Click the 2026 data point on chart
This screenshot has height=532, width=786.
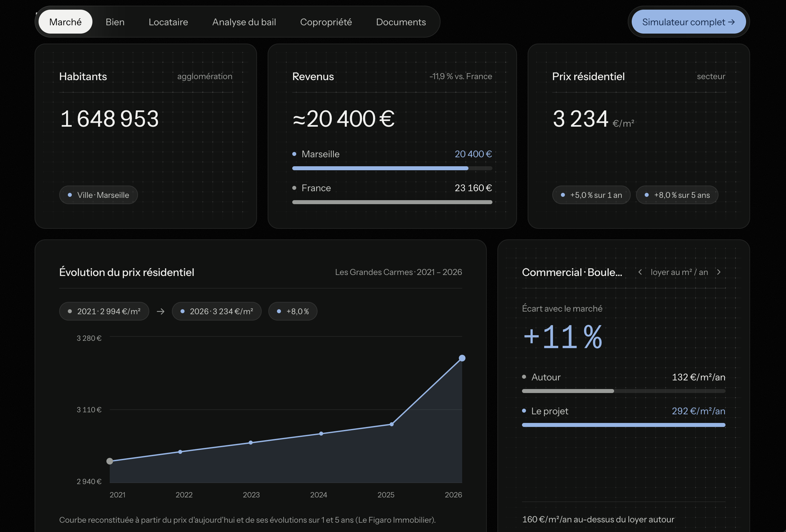(x=462, y=358)
